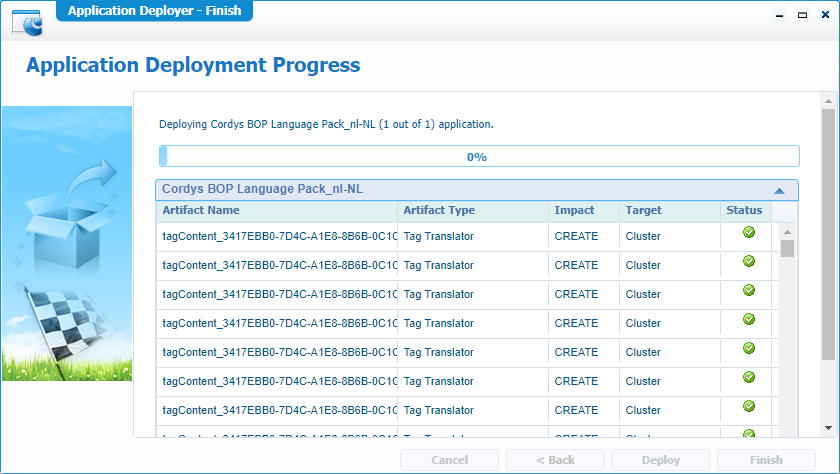The height and width of the screenshot is (474, 840).
Task: Click the Cordys BOP Language Pack_nl-NL header text
Action: click(x=262, y=189)
